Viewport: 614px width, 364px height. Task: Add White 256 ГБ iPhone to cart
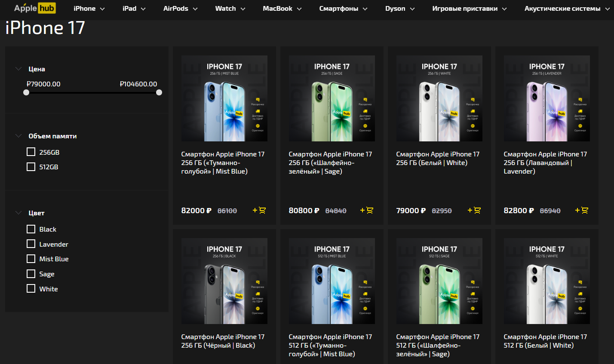pos(474,210)
